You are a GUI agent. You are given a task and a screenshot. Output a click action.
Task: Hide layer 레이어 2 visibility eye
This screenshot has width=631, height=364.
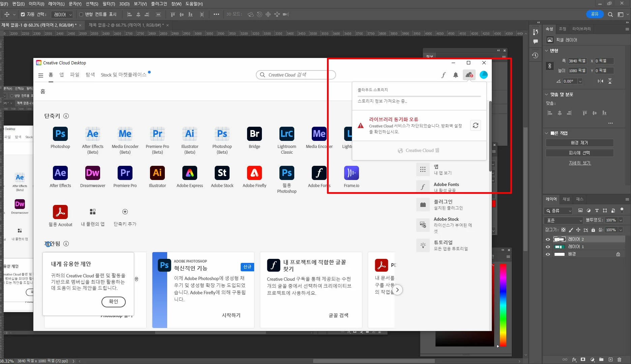point(548,239)
